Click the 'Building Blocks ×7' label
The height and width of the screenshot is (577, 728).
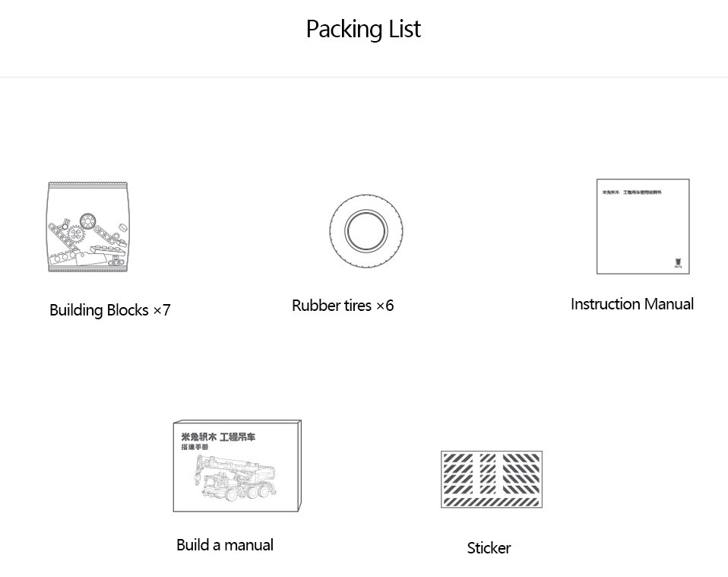coord(110,310)
